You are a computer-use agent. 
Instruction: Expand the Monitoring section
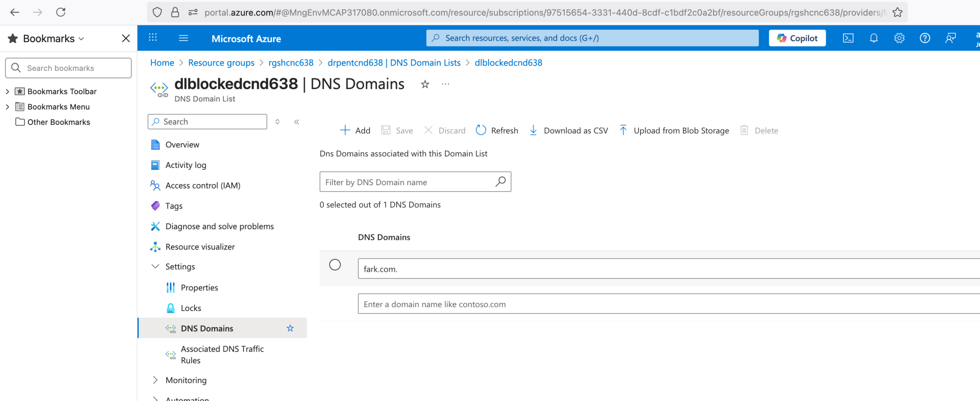(155, 380)
